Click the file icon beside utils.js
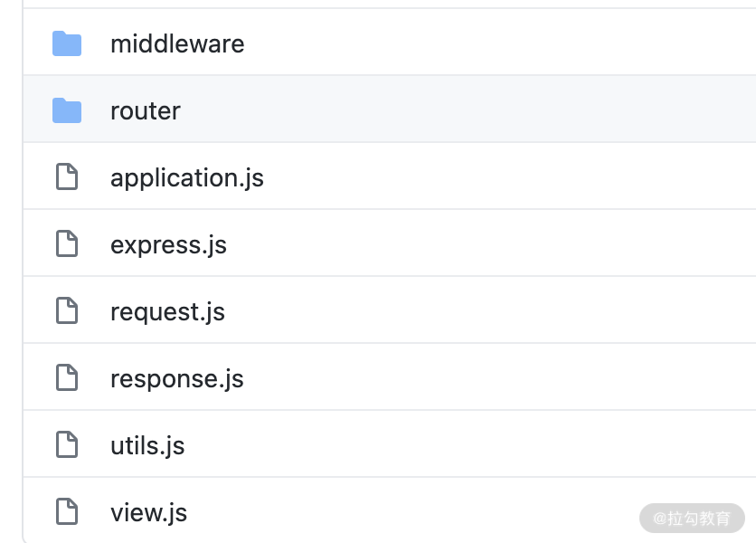The width and height of the screenshot is (756, 543). (x=67, y=444)
